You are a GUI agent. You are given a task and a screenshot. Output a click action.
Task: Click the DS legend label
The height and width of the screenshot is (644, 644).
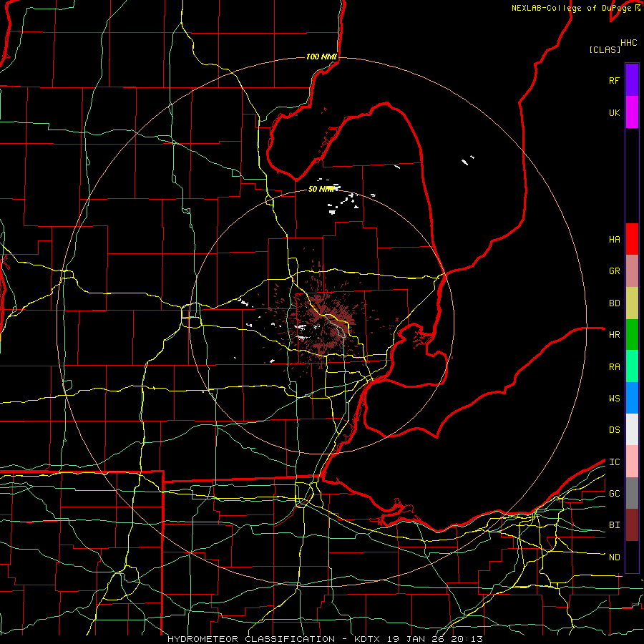[x=614, y=430]
